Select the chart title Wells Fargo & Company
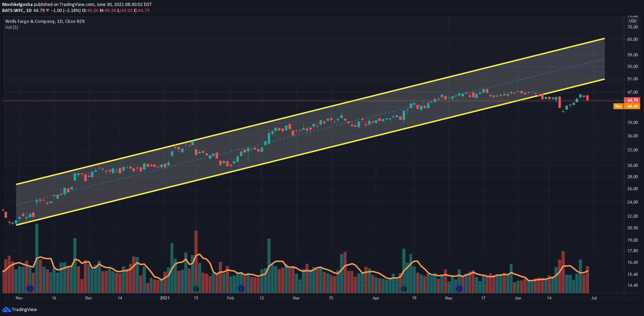This screenshot has height=316, width=644. pos(30,21)
